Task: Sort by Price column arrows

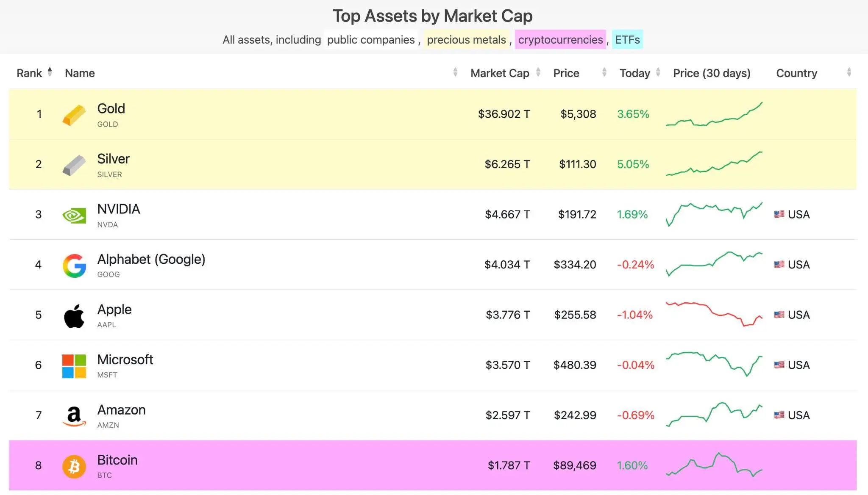Action: pyautogui.click(x=604, y=72)
